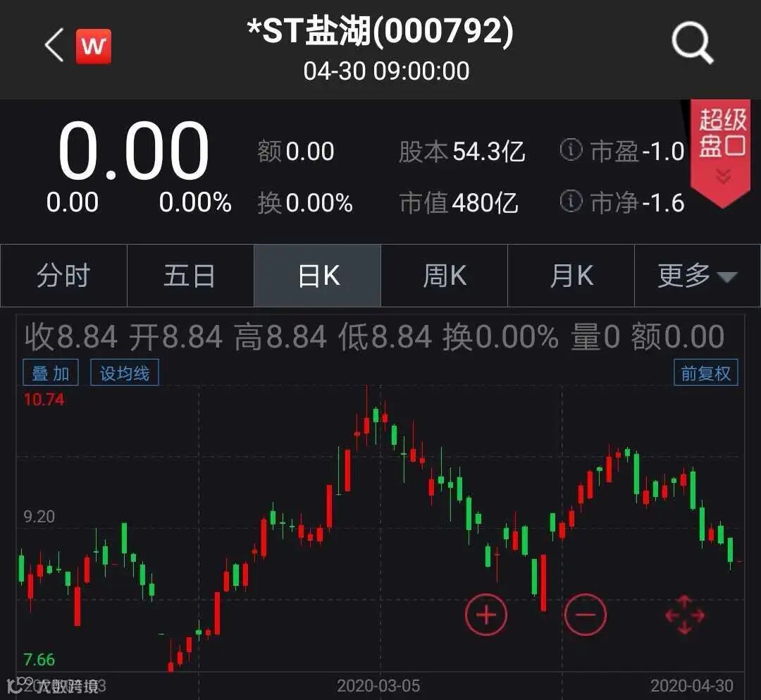Screen dimensions: 761x700
Task: Open the 更多 dropdown
Action: (x=698, y=275)
